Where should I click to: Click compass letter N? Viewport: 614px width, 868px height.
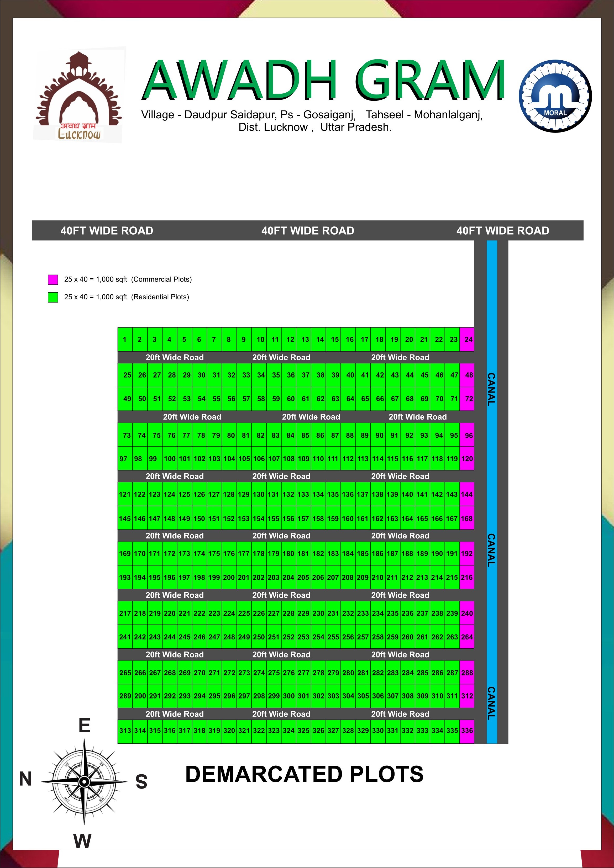pos(25,779)
